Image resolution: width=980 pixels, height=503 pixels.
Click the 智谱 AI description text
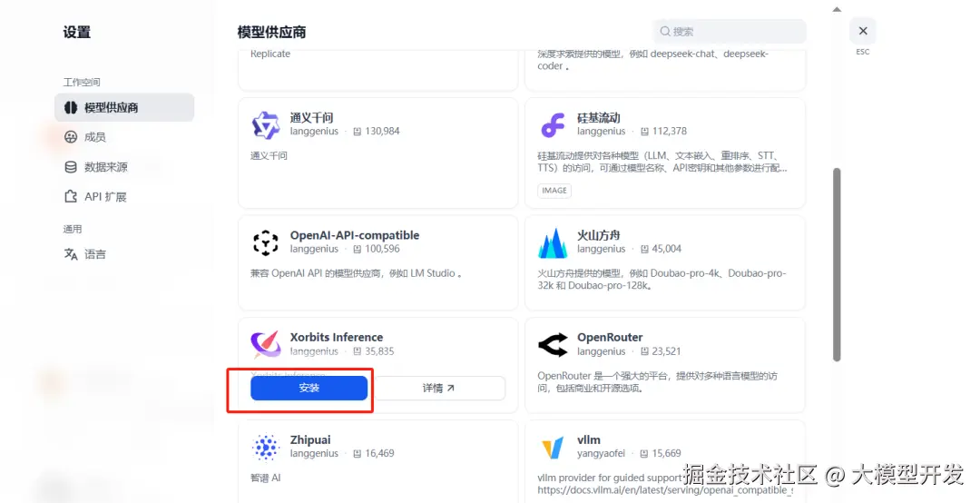click(266, 478)
